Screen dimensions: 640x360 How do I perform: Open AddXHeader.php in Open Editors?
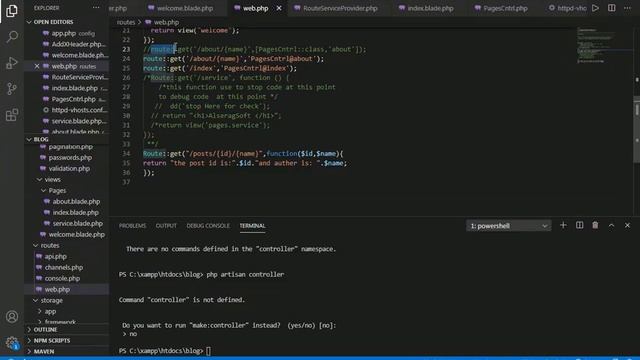(x=68, y=44)
